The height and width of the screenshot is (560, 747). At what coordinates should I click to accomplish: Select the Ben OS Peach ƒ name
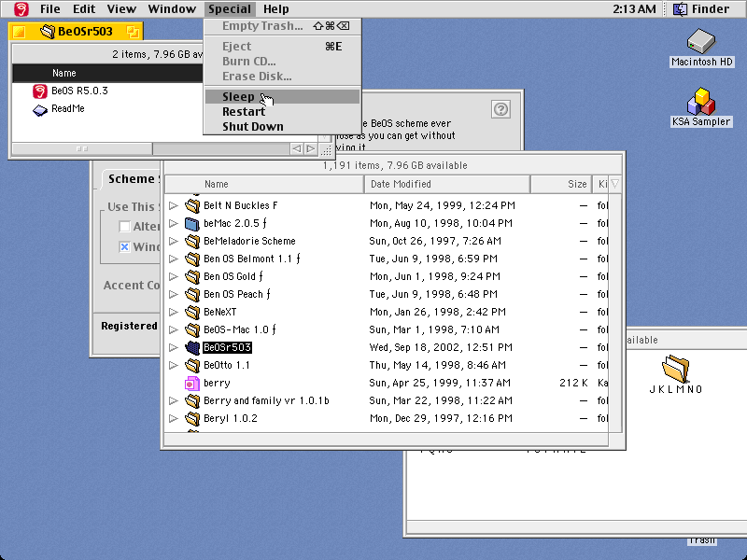[x=237, y=294]
